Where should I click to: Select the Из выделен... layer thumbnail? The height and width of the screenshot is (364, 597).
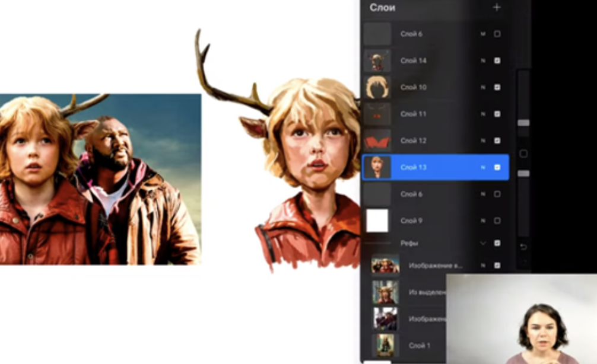click(385, 292)
